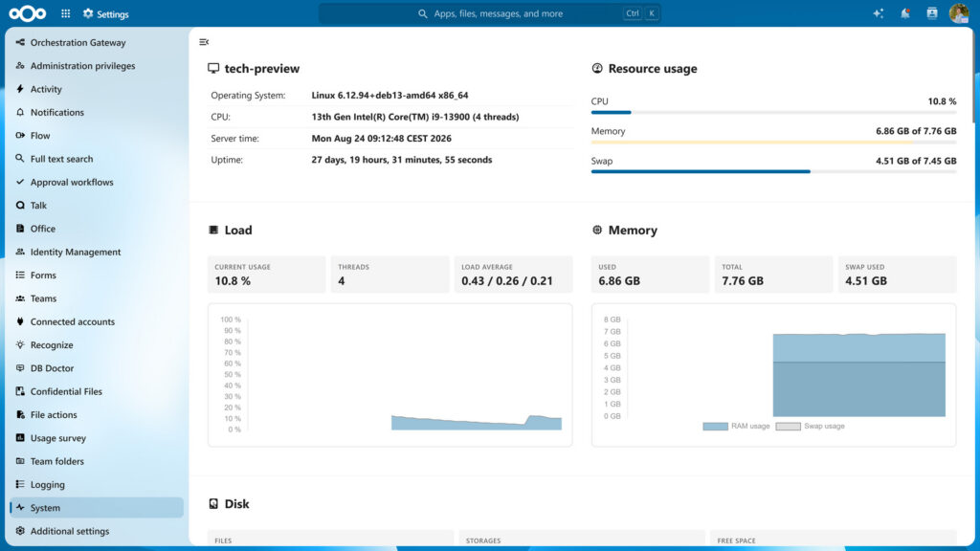Click the Confidential Files icon
This screenshot has width=980, height=551.
tap(20, 391)
